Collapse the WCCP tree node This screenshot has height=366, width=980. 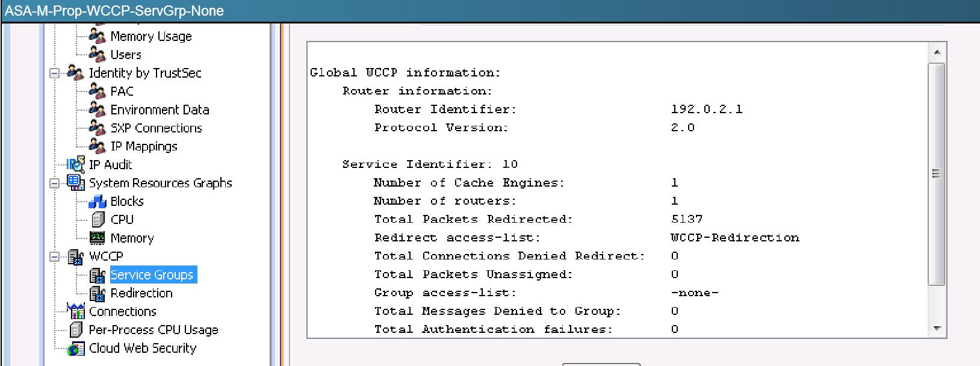pos(55,256)
